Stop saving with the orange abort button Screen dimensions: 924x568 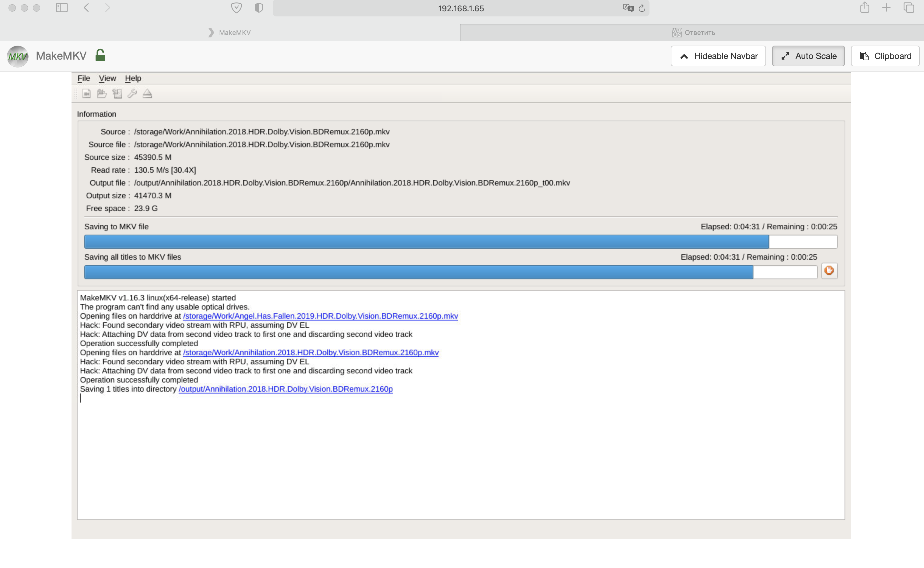(829, 271)
